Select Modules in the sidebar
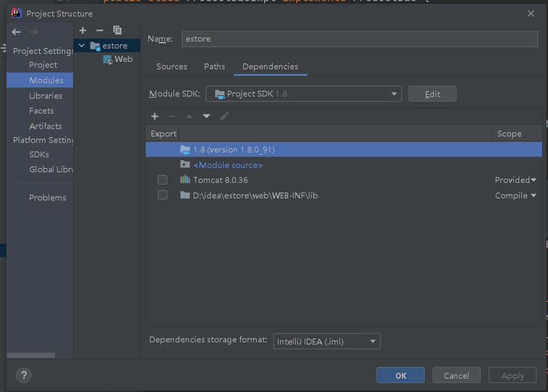The height and width of the screenshot is (392, 548). [x=40, y=81]
